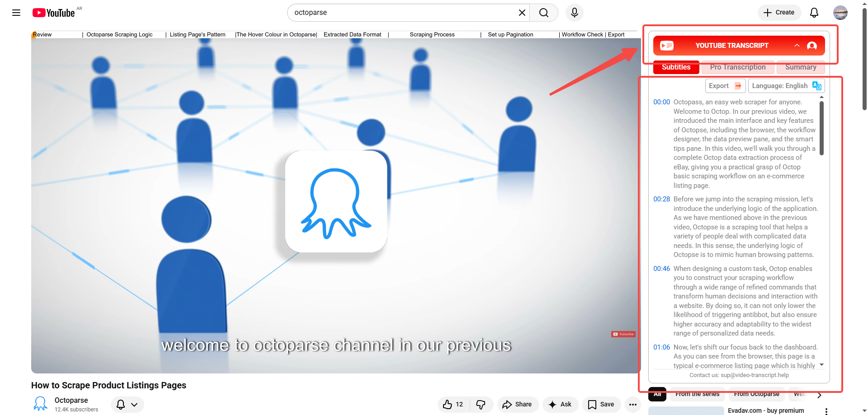Collapse the YouTube Transcript panel
The width and height of the screenshot is (868, 415).
point(797,46)
